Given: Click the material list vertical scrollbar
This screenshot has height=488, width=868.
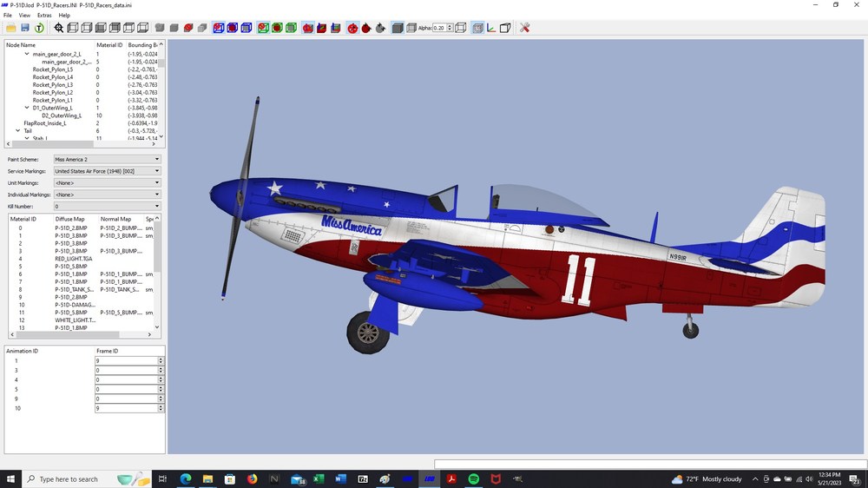Looking at the screenshot, I should 157,273.
